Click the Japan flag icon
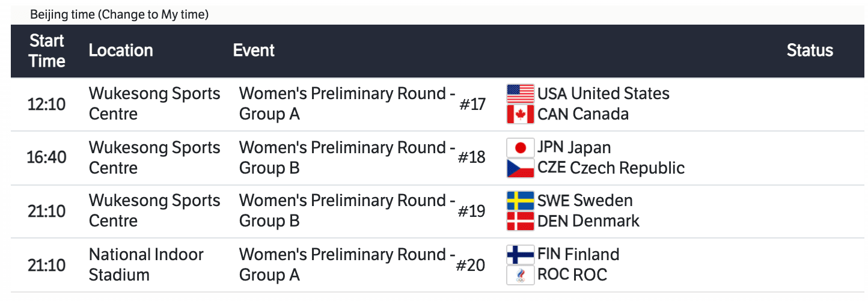The height and width of the screenshot is (301, 868). coord(520,148)
